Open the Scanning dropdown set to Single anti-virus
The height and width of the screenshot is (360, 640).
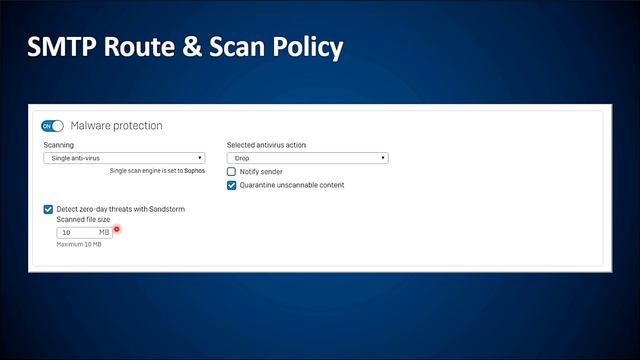click(124, 158)
